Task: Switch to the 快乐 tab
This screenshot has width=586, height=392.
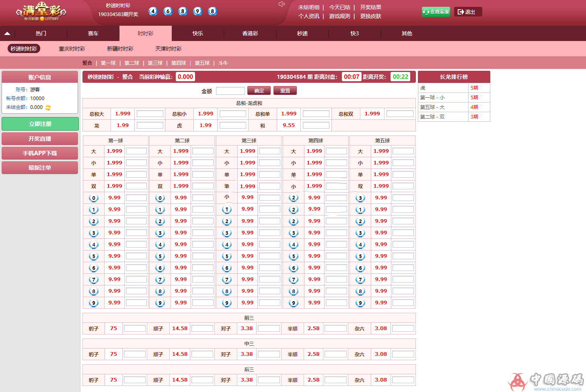Action: coord(198,33)
